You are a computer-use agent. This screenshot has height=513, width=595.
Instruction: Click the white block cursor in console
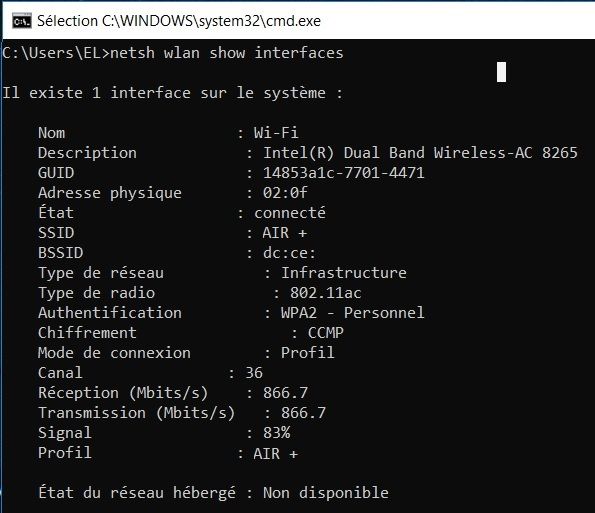[501, 72]
